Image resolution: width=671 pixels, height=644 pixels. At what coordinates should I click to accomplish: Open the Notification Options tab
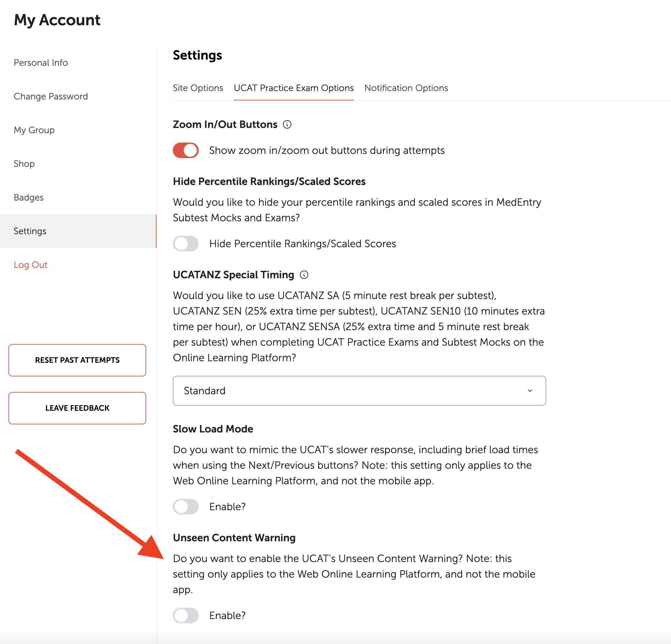[406, 88]
